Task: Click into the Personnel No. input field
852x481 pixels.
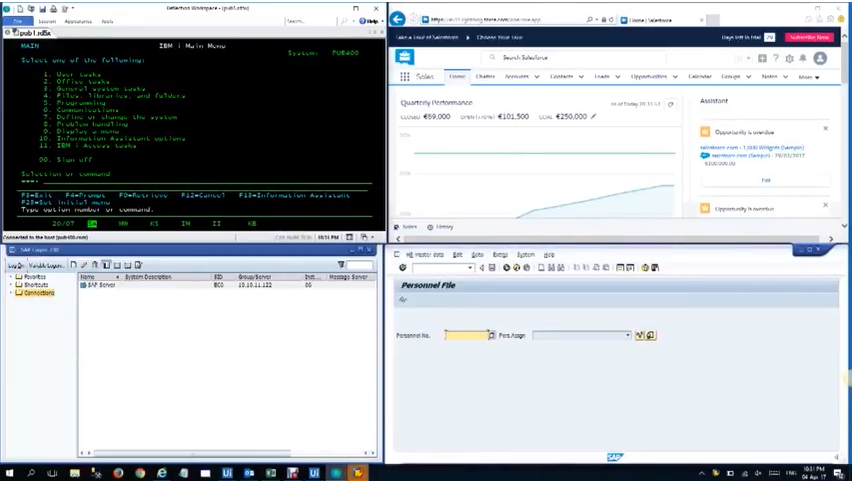Action: tap(466, 335)
